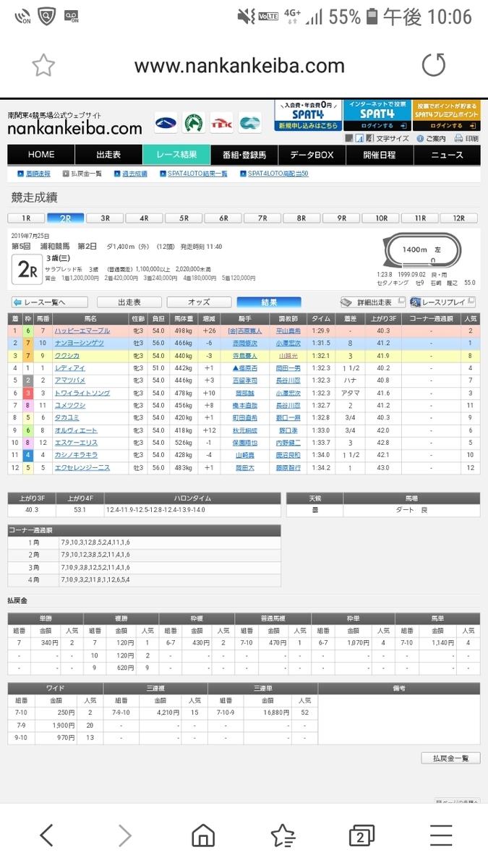Open the tab switcher showing 2 tabs

click(x=361, y=836)
